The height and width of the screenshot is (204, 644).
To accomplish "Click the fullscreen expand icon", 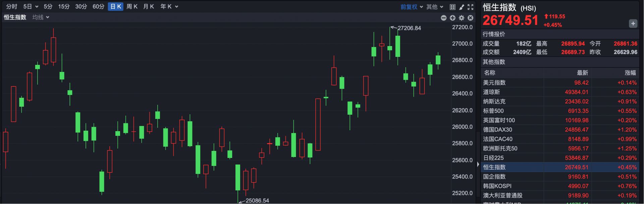I will pos(471,7).
